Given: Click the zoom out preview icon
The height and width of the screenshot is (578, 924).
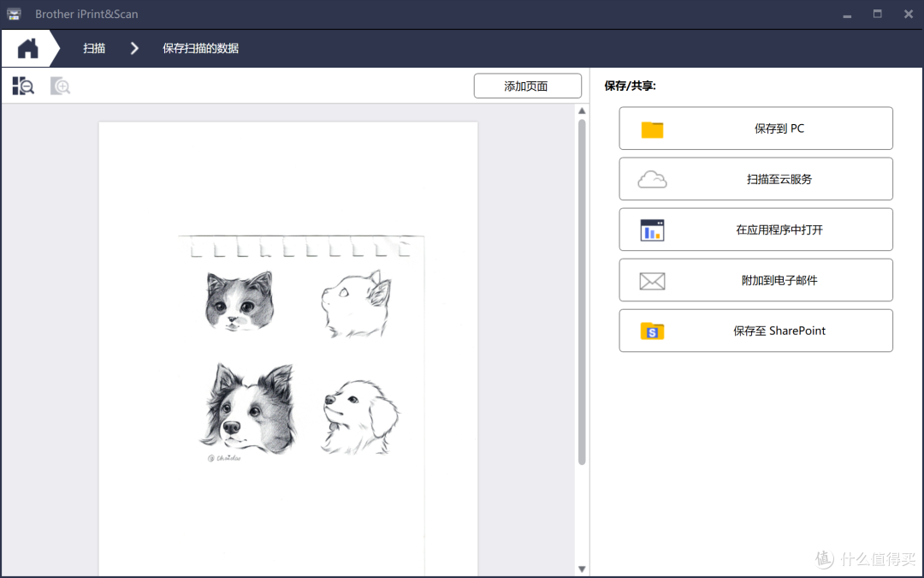Looking at the screenshot, I should [23, 86].
